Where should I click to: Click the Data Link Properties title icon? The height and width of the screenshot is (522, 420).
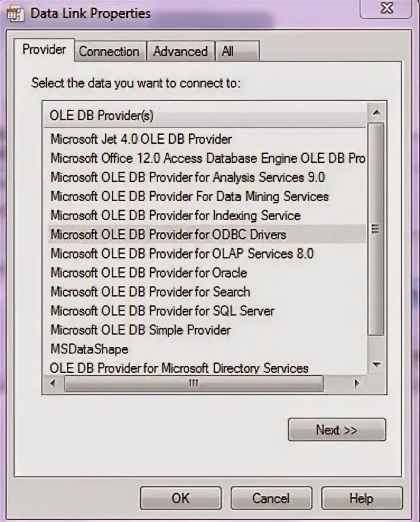click(15, 14)
